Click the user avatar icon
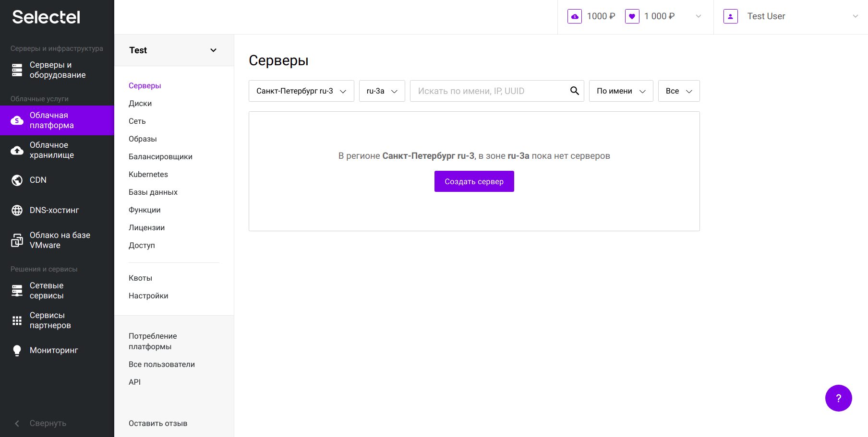 731,16
